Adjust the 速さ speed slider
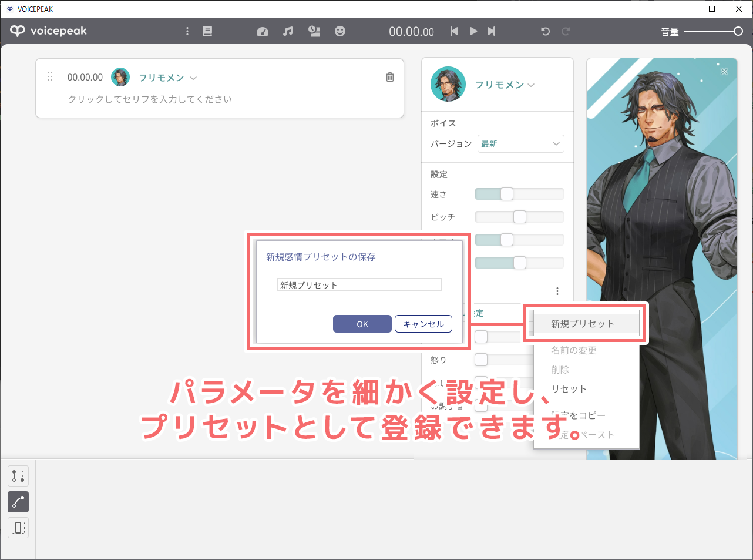The width and height of the screenshot is (753, 560). [x=519, y=194]
